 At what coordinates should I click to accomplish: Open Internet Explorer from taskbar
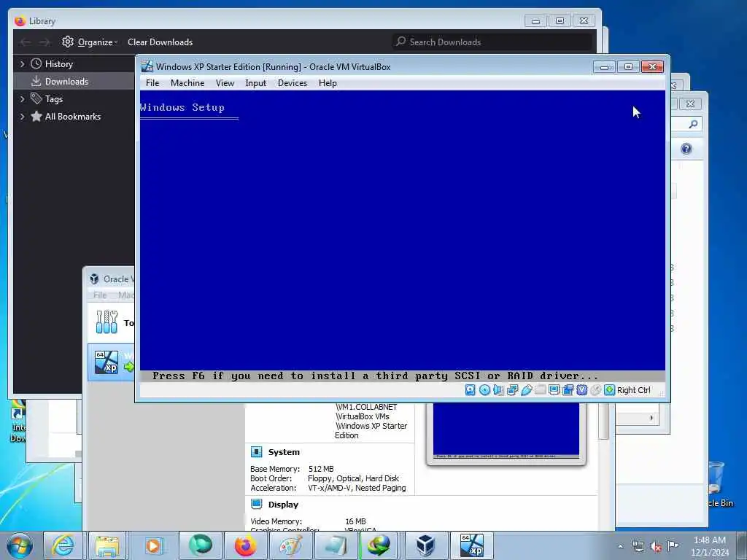pos(63,545)
